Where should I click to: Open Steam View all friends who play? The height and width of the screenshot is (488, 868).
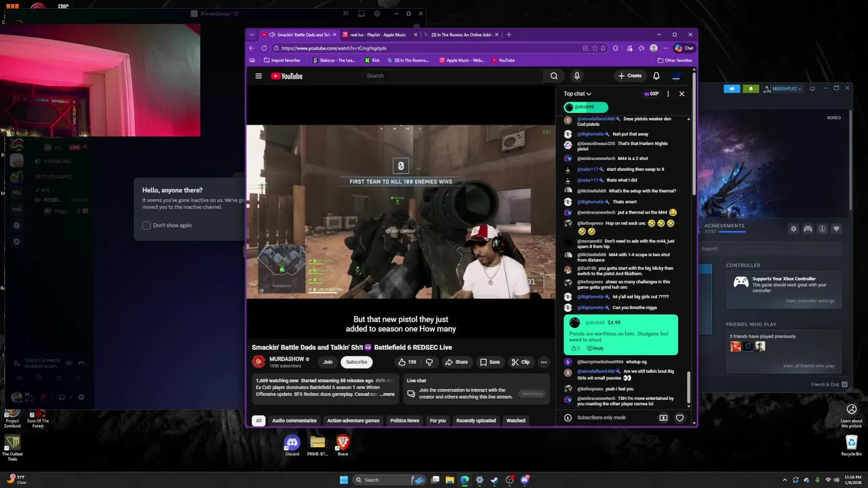point(809,366)
